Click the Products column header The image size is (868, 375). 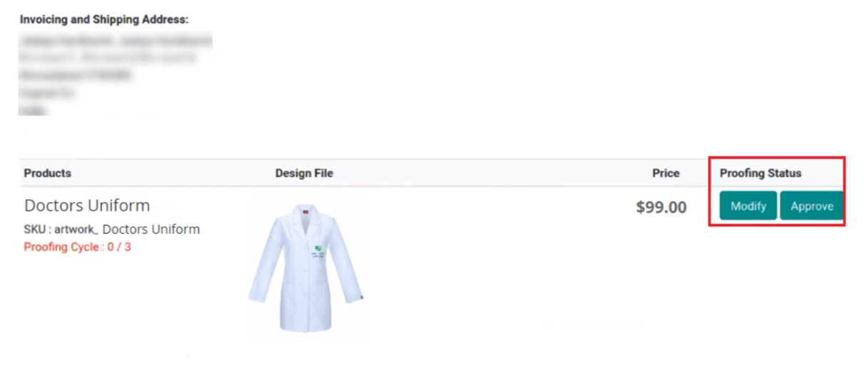(48, 173)
